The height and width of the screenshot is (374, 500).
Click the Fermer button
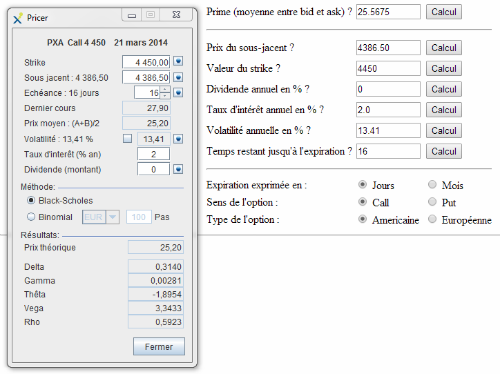(x=159, y=347)
